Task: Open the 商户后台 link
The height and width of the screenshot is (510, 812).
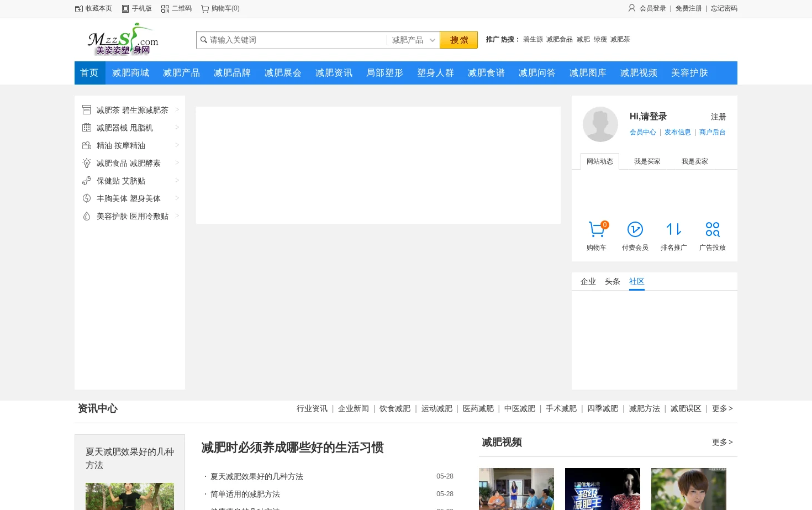Action: point(713,132)
